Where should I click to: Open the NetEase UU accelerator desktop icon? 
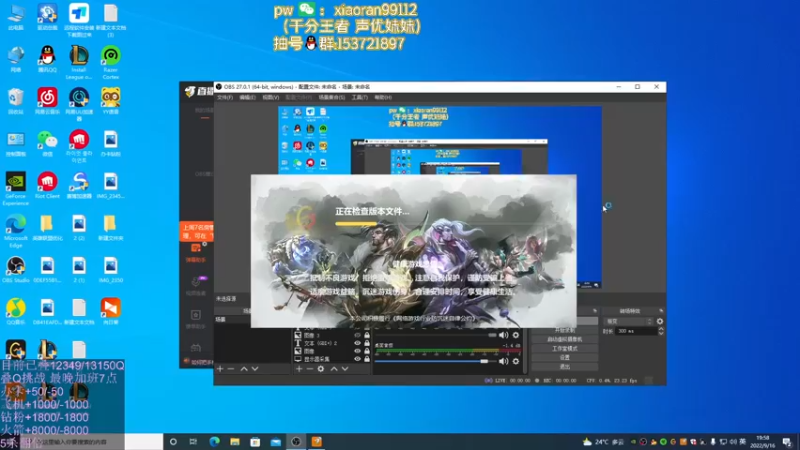tap(79, 104)
